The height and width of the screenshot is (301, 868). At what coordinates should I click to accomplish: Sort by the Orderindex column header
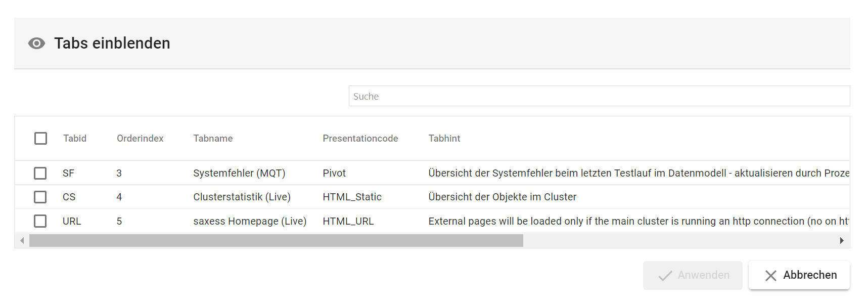click(x=140, y=139)
